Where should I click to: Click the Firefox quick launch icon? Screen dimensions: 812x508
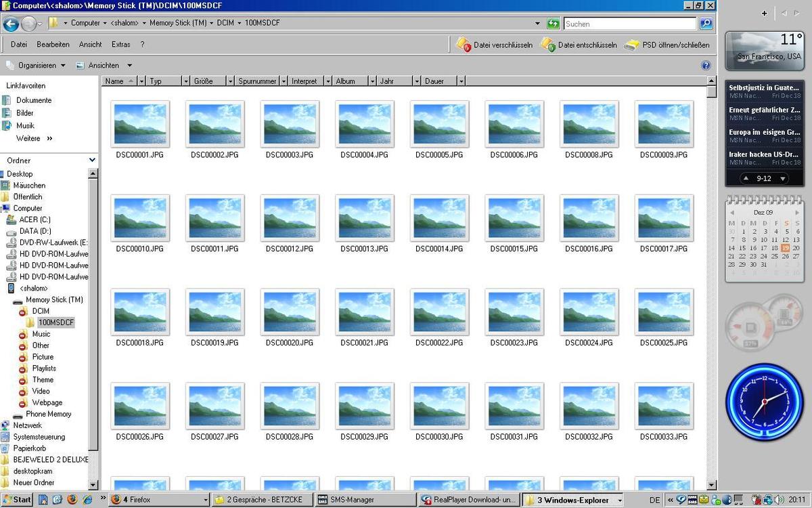pyautogui.click(x=72, y=500)
